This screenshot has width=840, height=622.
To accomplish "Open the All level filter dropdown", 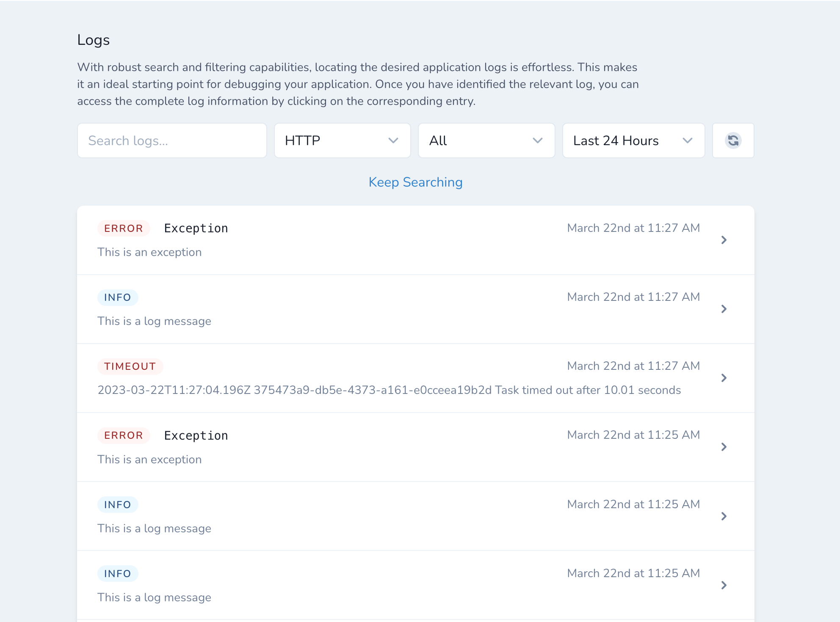I will [x=486, y=140].
